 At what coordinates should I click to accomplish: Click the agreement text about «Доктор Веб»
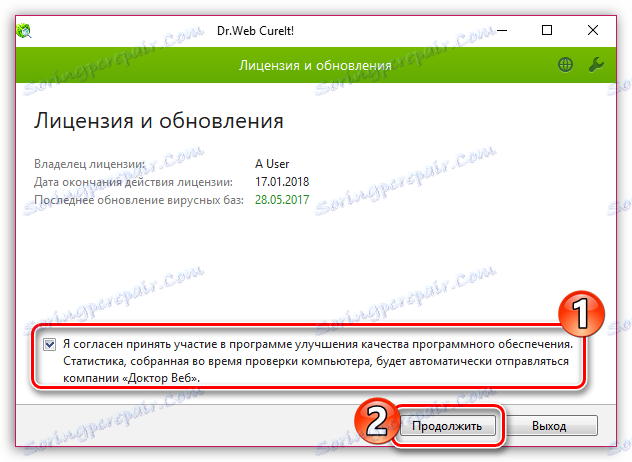point(318,361)
